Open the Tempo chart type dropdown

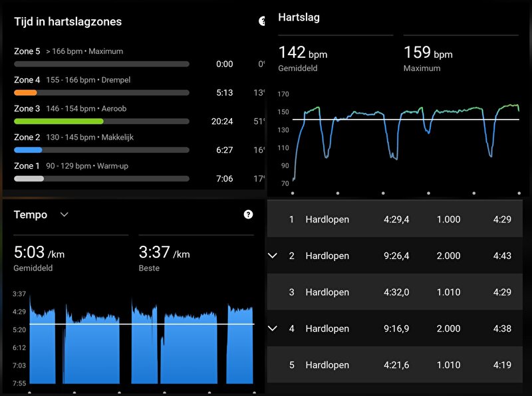click(65, 215)
